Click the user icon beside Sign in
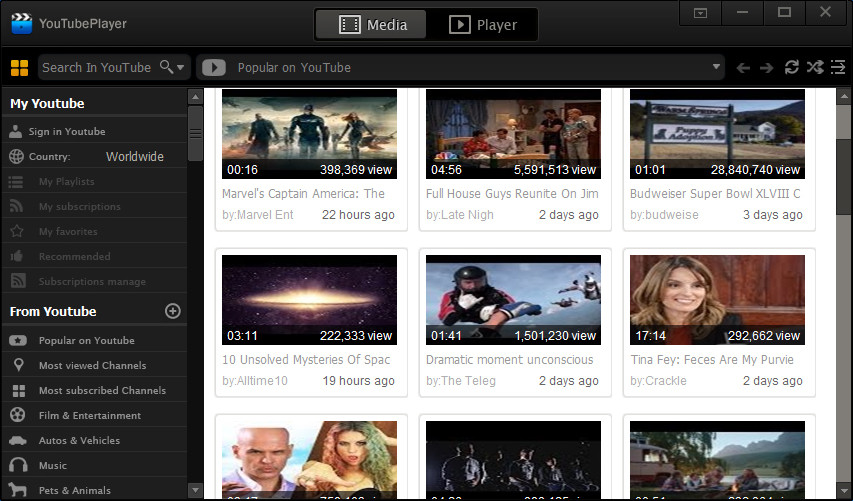Image resolution: width=853 pixels, height=501 pixels. tap(16, 131)
